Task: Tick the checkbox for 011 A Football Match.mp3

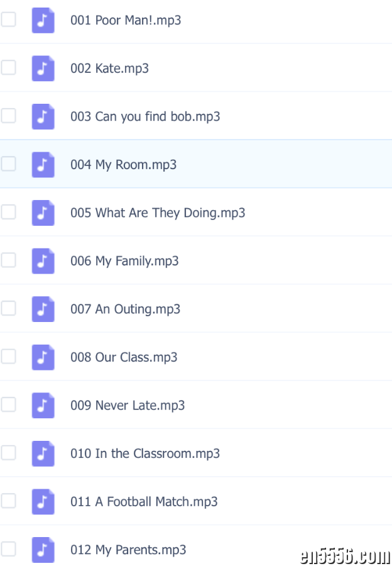Action: pos(8,501)
